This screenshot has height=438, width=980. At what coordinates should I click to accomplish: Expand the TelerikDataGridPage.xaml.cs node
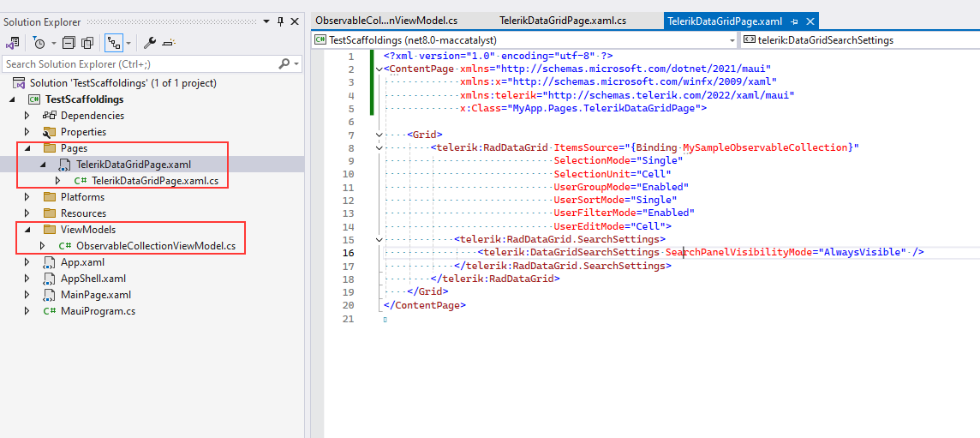pyautogui.click(x=58, y=181)
